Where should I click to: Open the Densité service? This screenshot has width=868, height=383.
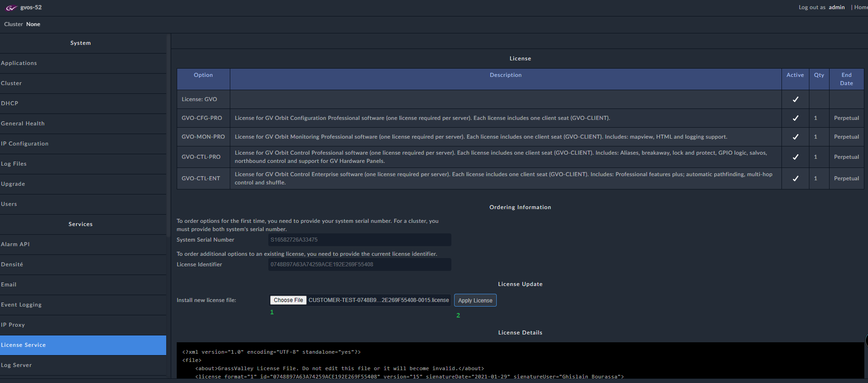[83, 264]
